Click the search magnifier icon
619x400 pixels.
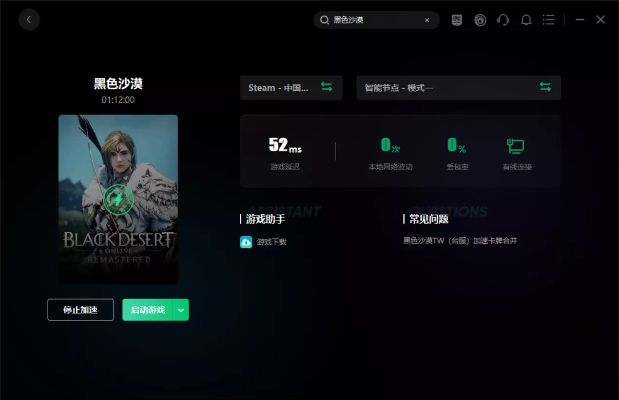click(x=324, y=20)
